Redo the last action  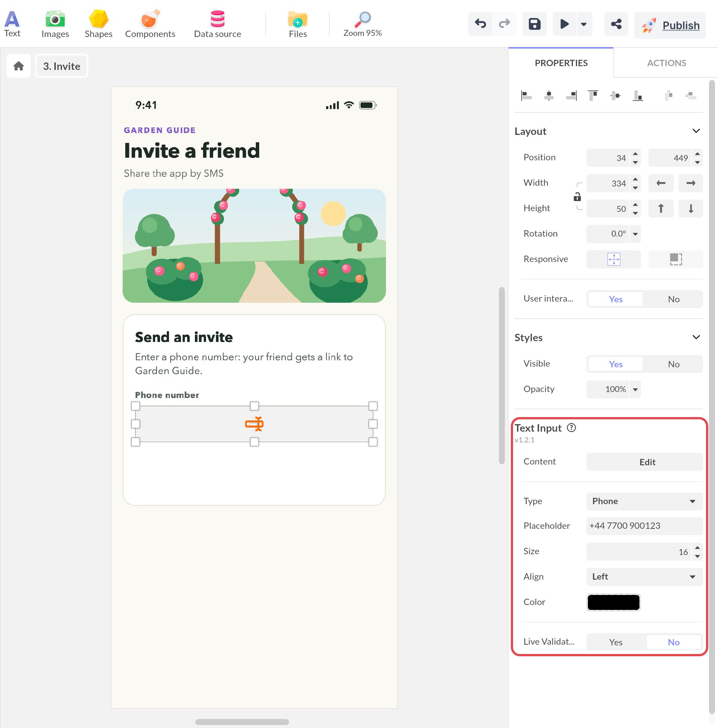tap(504, 24)
